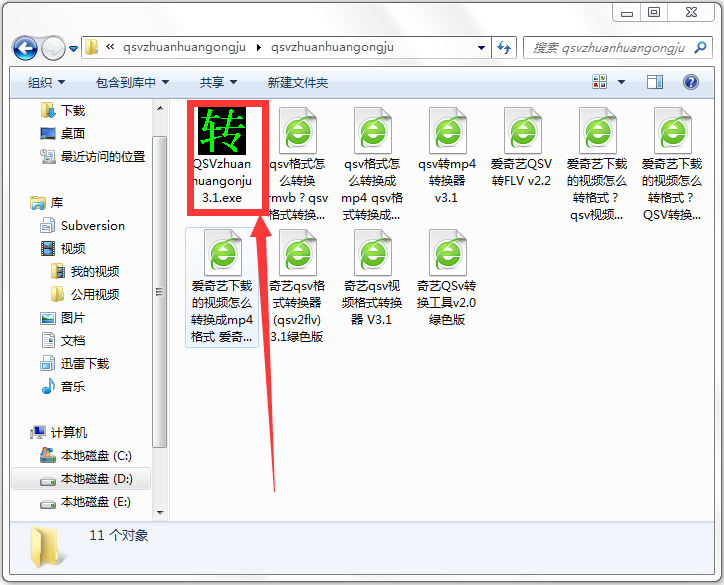The image size is (724, 585).
Task: Click the search magnifier icon
Action: coord(700,47)
